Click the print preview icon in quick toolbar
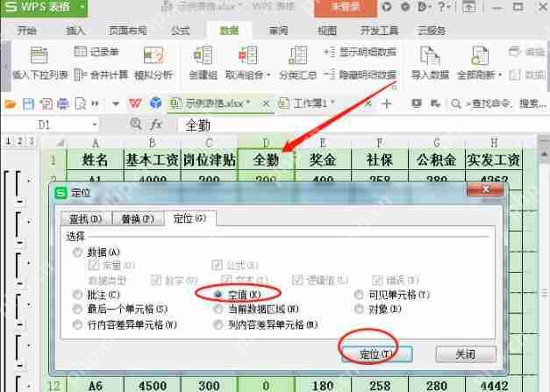The width and height of the screenshot is (550, 392). click(81, 104)
